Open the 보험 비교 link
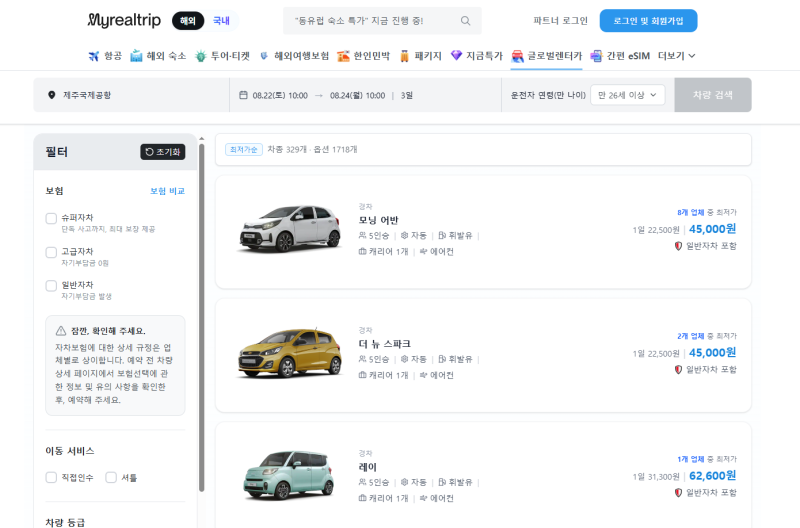Screen dimensions: 800x528 point(167,191)
